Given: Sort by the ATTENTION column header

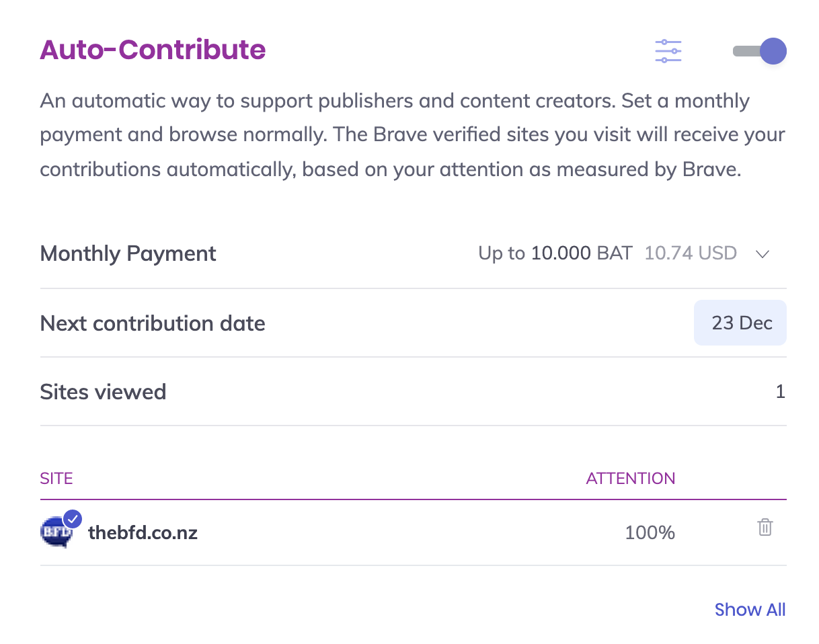Looking at the screenshot, I should (631, 479).
